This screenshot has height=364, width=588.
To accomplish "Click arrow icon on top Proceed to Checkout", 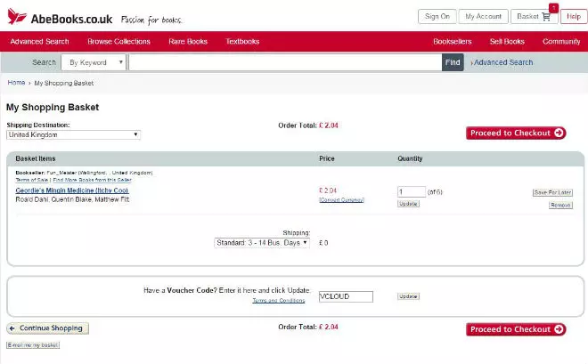I will [x=559, y=133].
